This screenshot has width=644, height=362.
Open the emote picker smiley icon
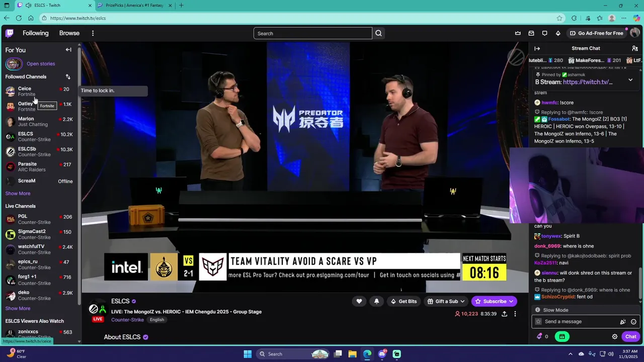pyautogui.click(x=633, y=322)
